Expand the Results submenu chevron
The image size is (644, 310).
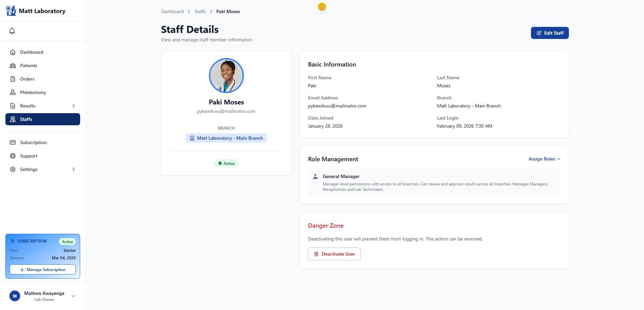coord(73,106)
